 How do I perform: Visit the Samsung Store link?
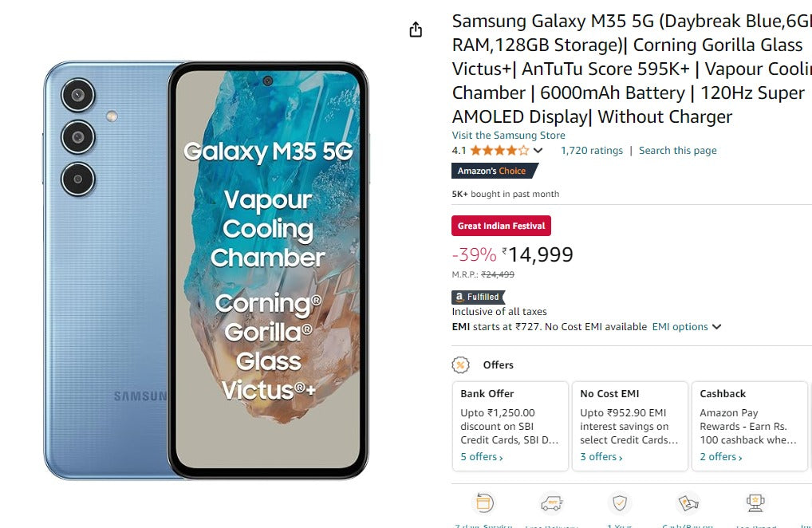coord(508,136)
